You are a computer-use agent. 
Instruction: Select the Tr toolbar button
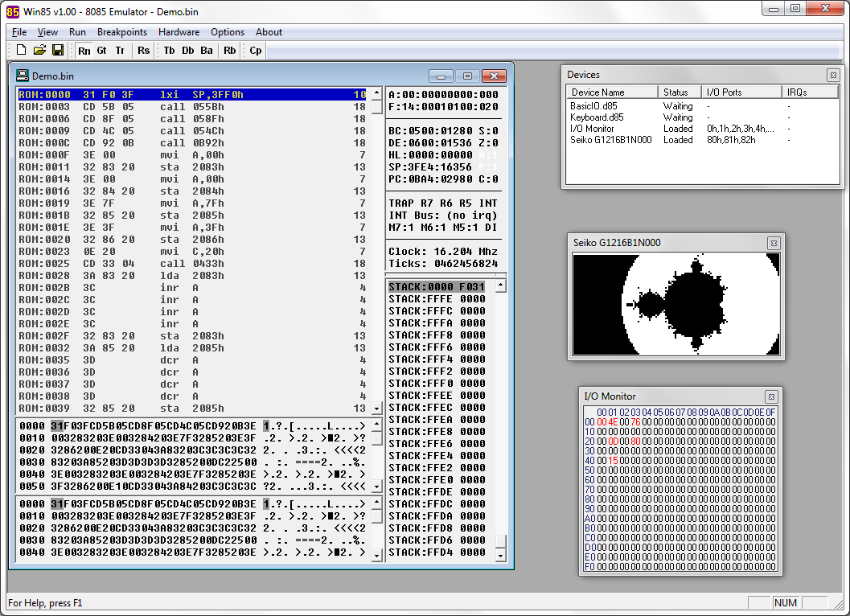click(120, 51)
